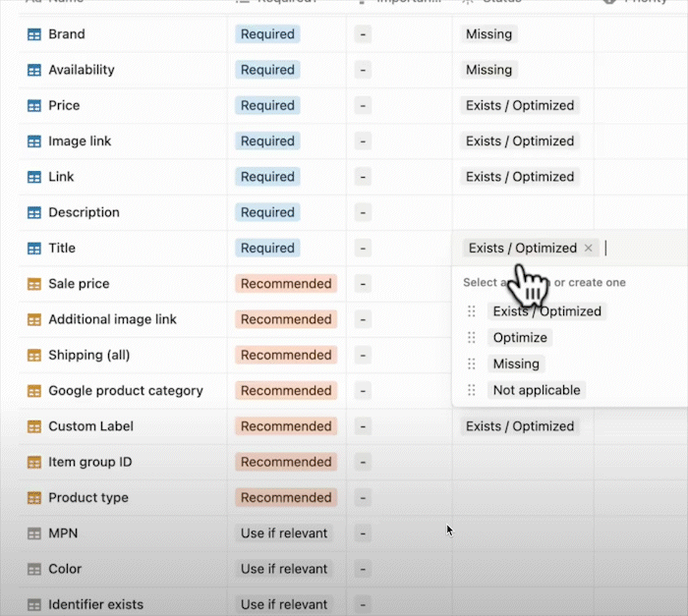
Task: Click the blue table icon beside Brand
Action: (x=34, y=34)
